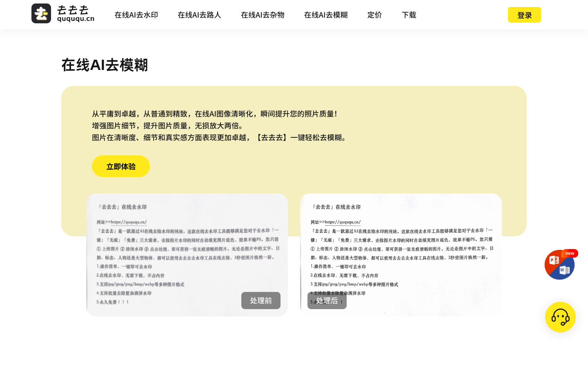Image resolution: width=588 pixels, height=368 pixels.
Task: Click the 在线AI去模糊 page heading
Action: tap(105, 65)
